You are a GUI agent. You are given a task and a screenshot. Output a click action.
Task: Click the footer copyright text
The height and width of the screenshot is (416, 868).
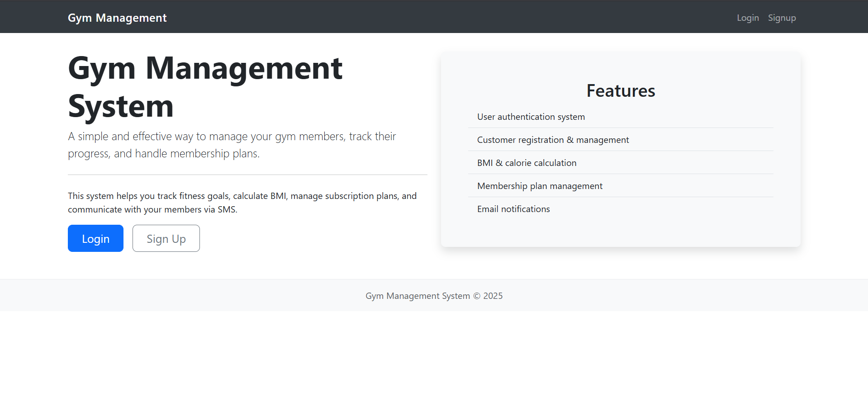[434, 296]
